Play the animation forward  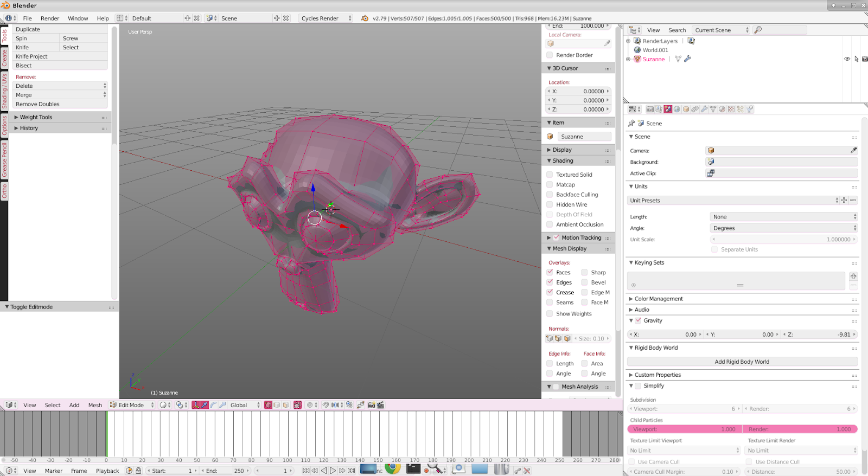click(x=333, y=471)
